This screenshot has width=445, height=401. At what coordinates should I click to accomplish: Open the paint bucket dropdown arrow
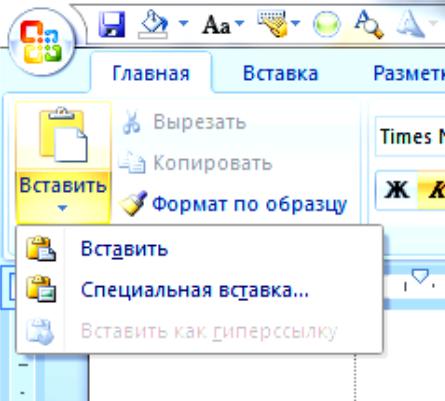coord(183,23)
